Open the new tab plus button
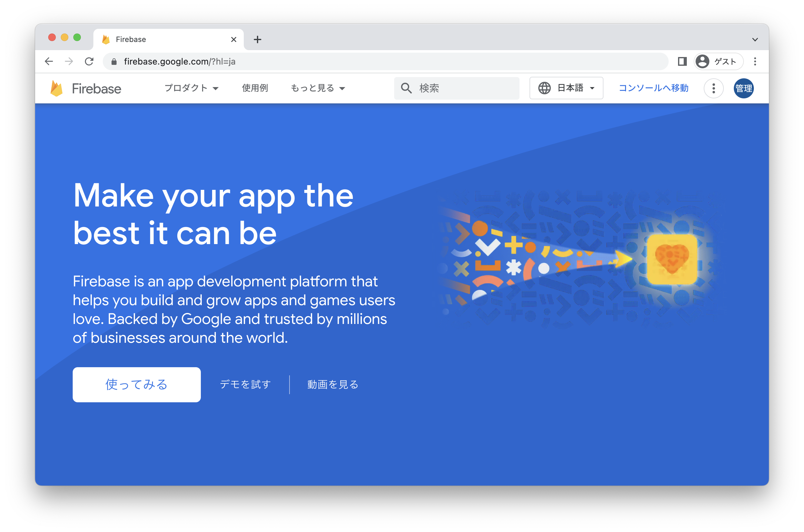Image resolution: width=804 pixels, height=532 pixels. tap(258, 39)
